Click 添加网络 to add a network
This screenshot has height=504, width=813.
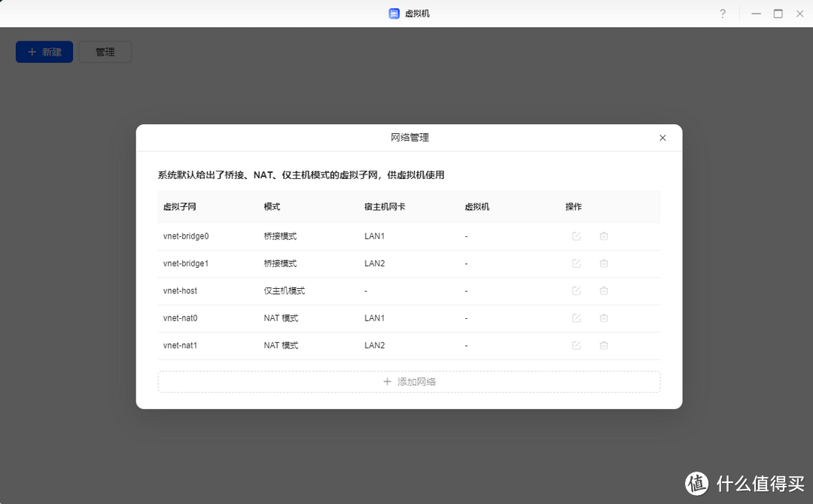[409, 381]
